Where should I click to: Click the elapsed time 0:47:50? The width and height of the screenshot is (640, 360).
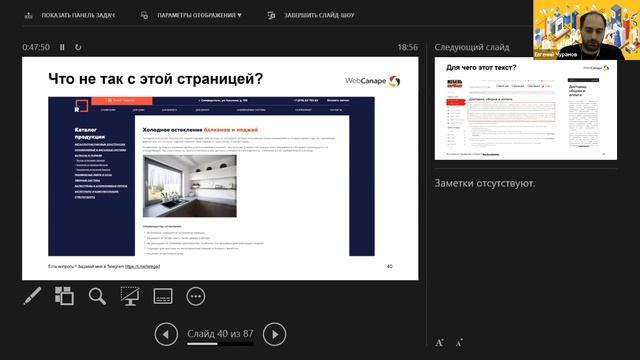click(x=36, y=47)
